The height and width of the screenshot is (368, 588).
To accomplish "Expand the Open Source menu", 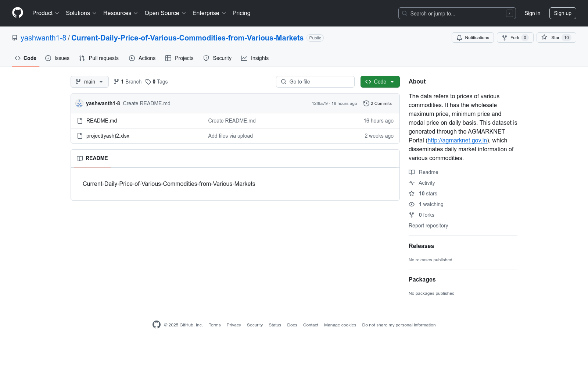I will click(x=165, y=13).
